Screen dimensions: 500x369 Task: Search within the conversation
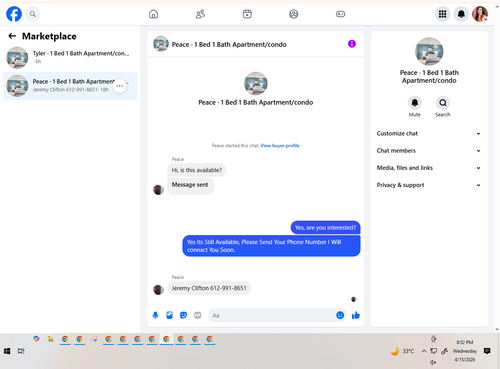443,103
